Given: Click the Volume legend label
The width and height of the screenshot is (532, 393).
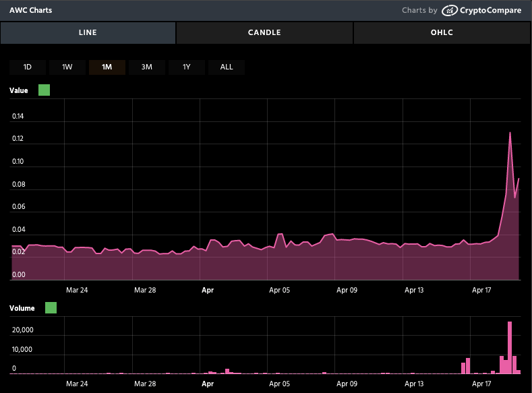Looking at the screenshot, I should pos(22,308).
